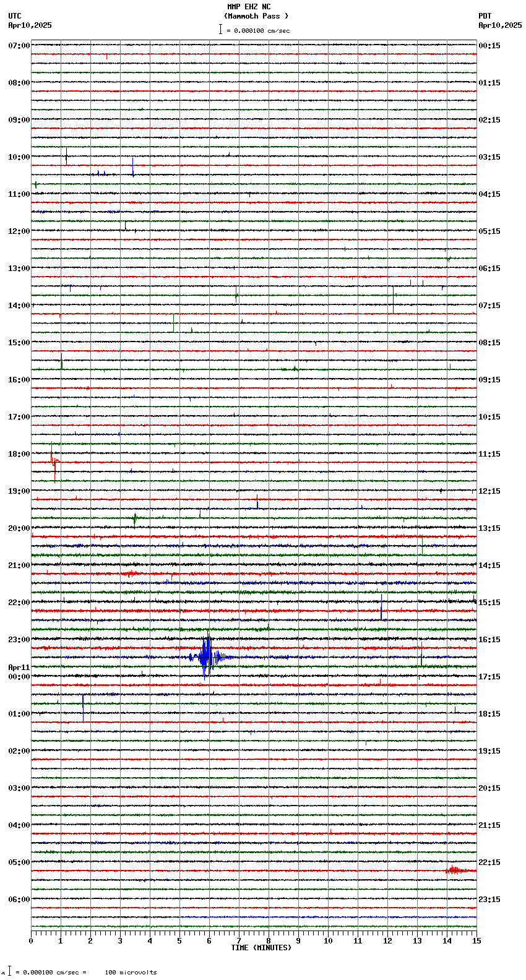
Task: Click the PDT label at top right
Action: click(485, 16)
